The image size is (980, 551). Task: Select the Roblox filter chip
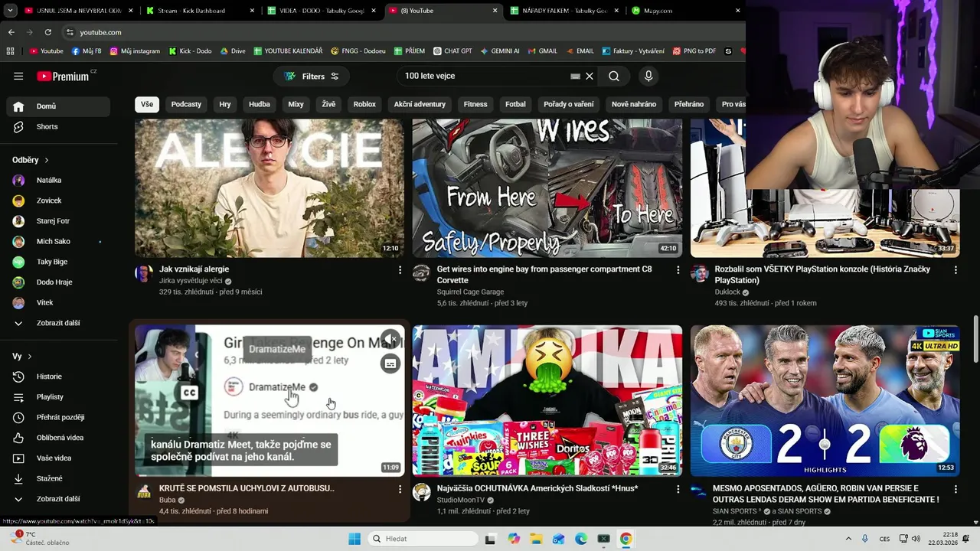364,104
